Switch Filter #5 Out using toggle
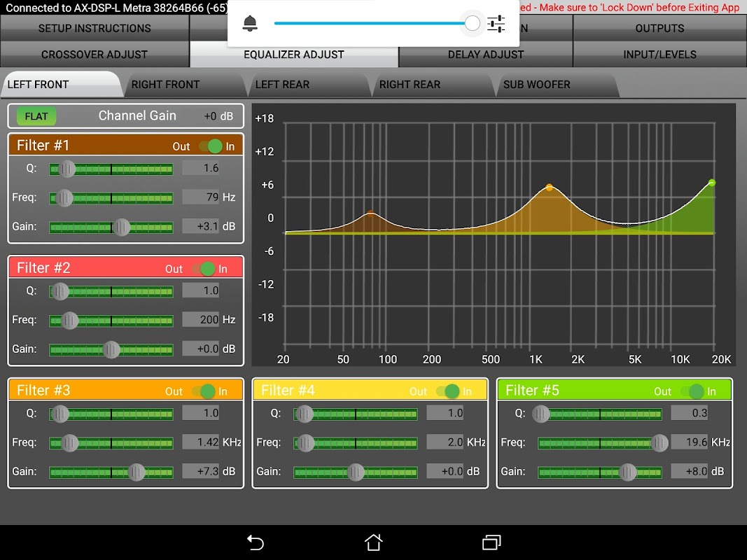The height and width of the screenshot is (560, 747). (692, 391)
